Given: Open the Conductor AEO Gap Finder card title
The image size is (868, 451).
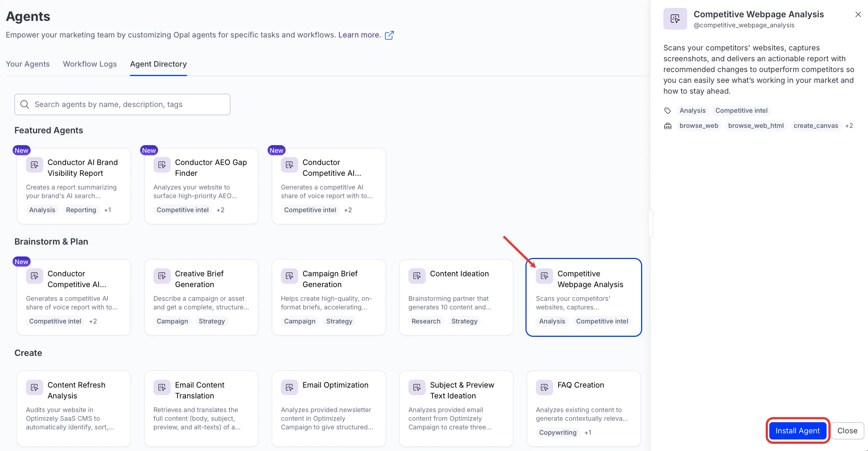Looking at the screenshot, I should coord(211,168).
